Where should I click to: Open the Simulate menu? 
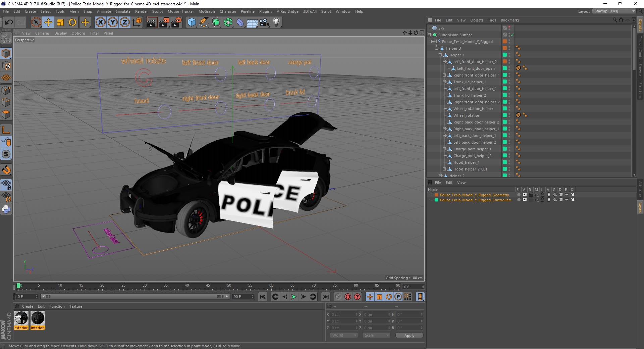click(123, 11)
